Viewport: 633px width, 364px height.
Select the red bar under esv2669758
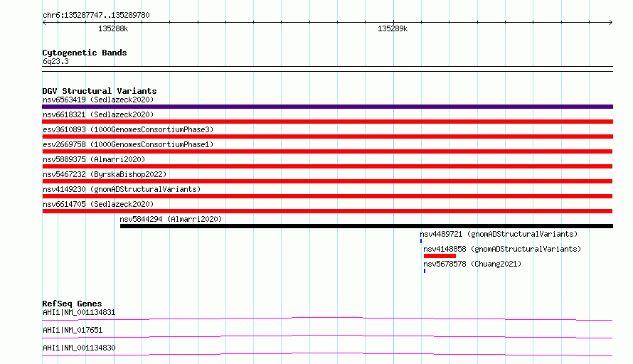pyautogui.click(x=327, y=151)
